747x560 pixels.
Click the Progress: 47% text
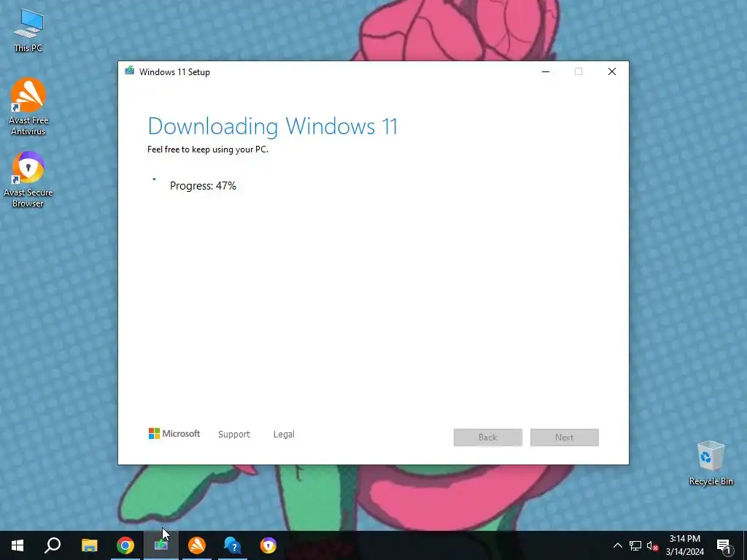203,186
